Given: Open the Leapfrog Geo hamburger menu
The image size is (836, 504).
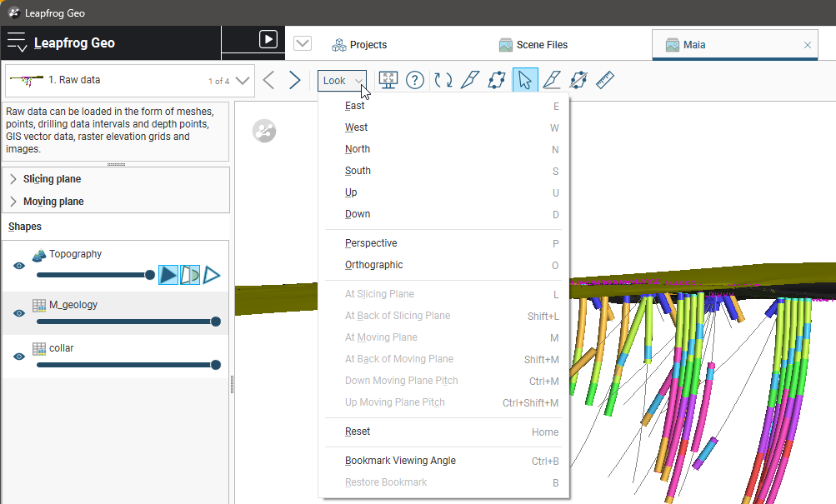Looking at the screenshot, I should point(18,43).
